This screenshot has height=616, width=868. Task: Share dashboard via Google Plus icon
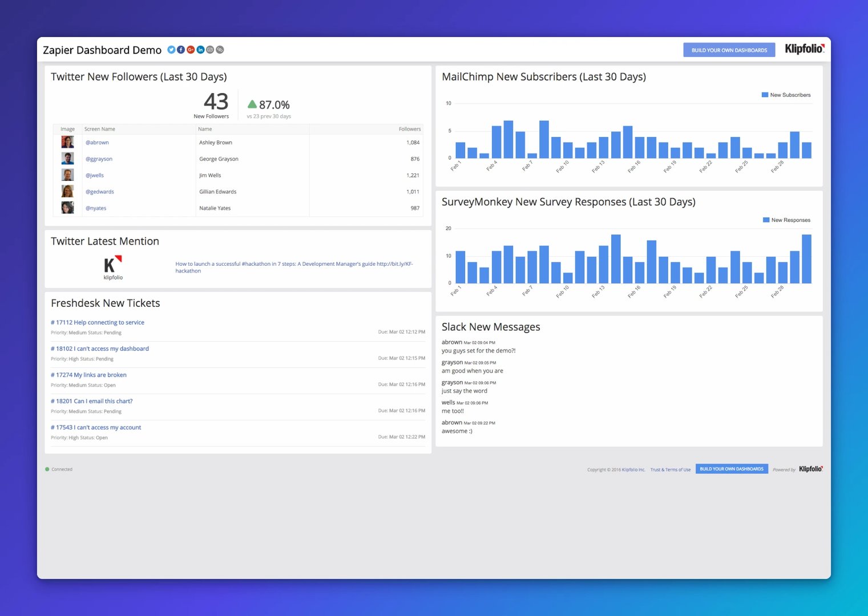191,50
